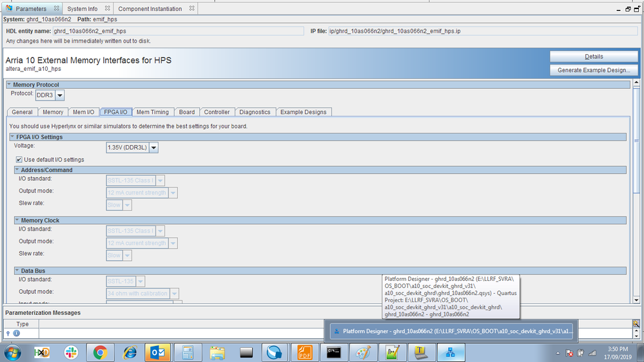This screenshot has width=644, height=362.
Task: Open Action Center flag tray icon
Action: pyautogui.click(x=569, y=353)
